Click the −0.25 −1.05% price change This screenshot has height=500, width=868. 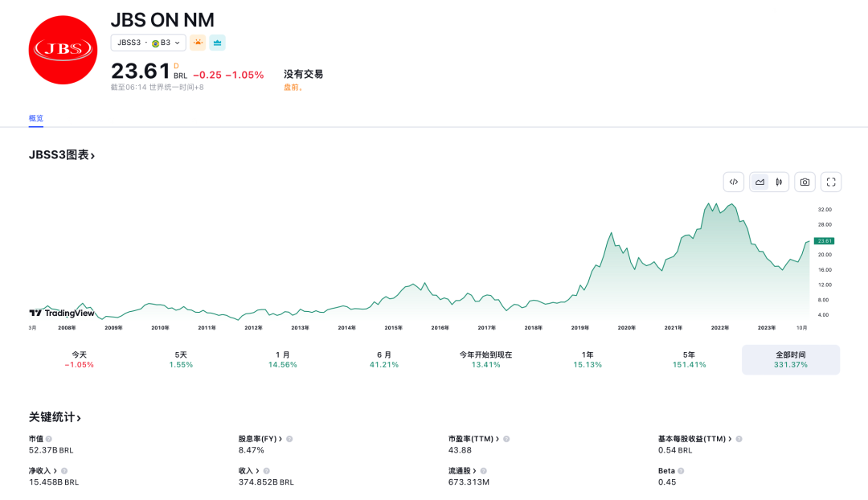click(228, 75)
